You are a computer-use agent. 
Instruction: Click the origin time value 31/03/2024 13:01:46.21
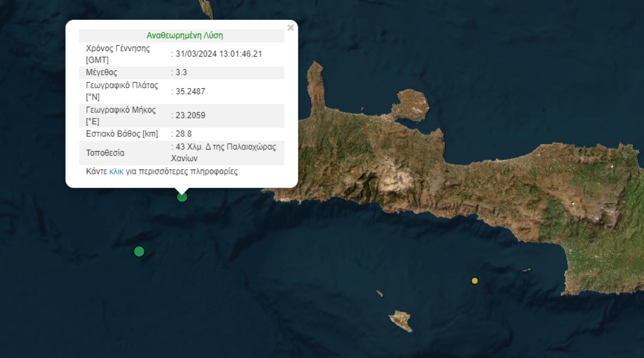[x=219, y=54]
